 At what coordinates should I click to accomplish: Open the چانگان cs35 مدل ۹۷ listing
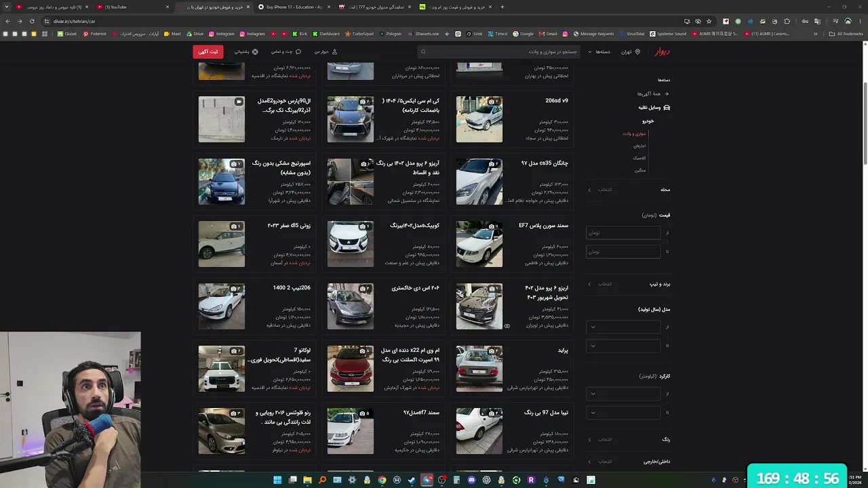tap(512, 182)
